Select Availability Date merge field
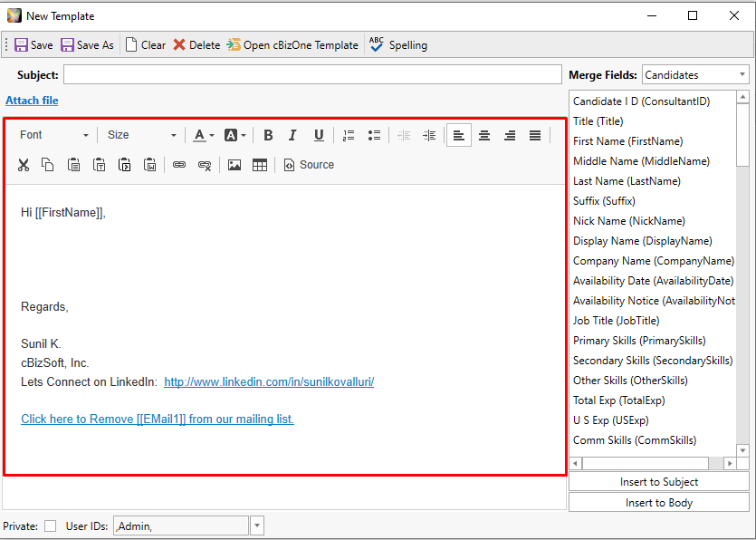This screenshot has height=540, width=756. (x=654, y=281)
